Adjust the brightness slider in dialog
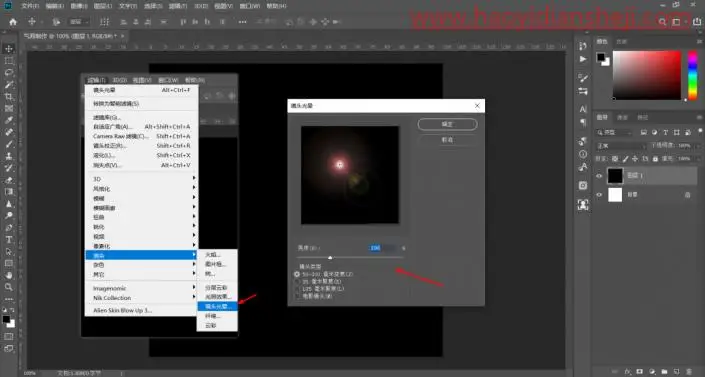The height and width of the screenshot is (377, 705). tap(330, 258)
